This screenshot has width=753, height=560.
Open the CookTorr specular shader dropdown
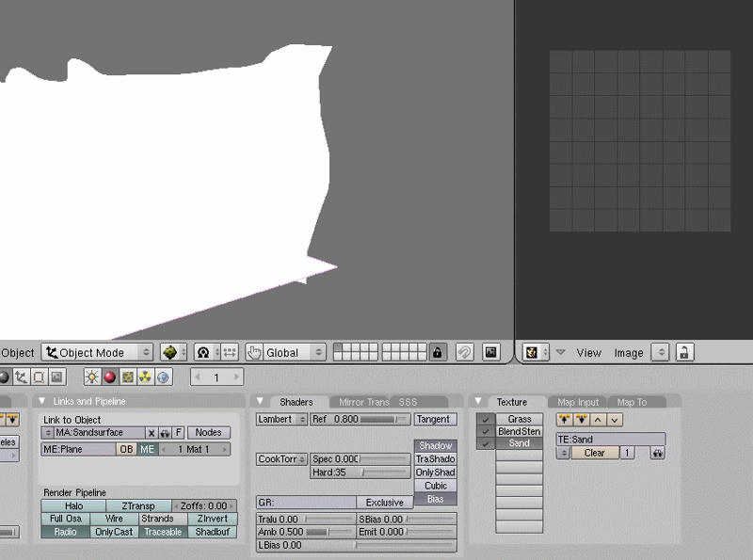point(281,459)
